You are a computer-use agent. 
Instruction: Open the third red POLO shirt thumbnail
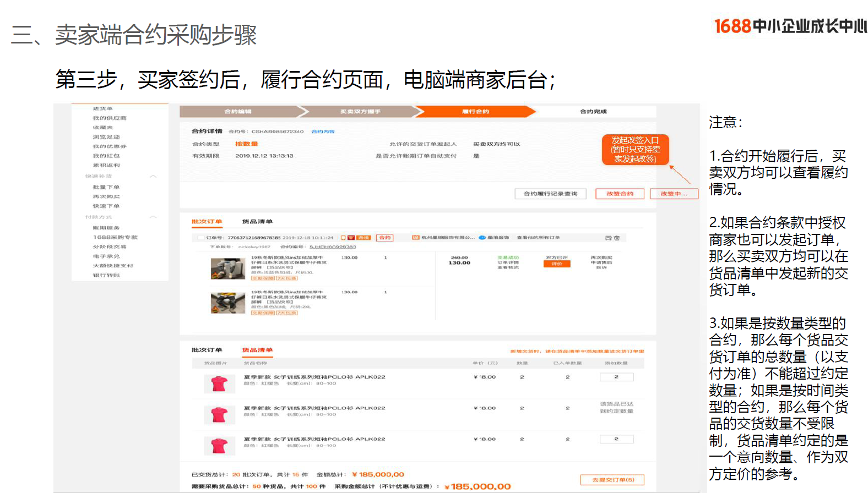click(219, 445)
